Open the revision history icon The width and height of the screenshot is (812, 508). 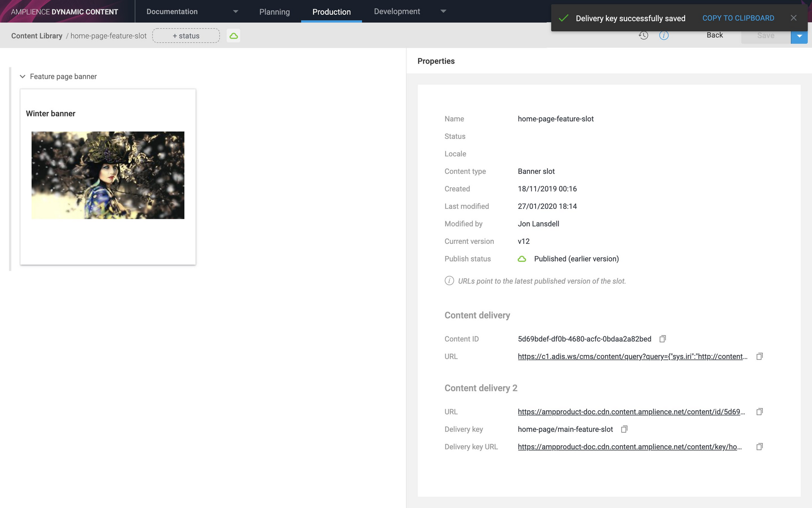coord(644,35)
